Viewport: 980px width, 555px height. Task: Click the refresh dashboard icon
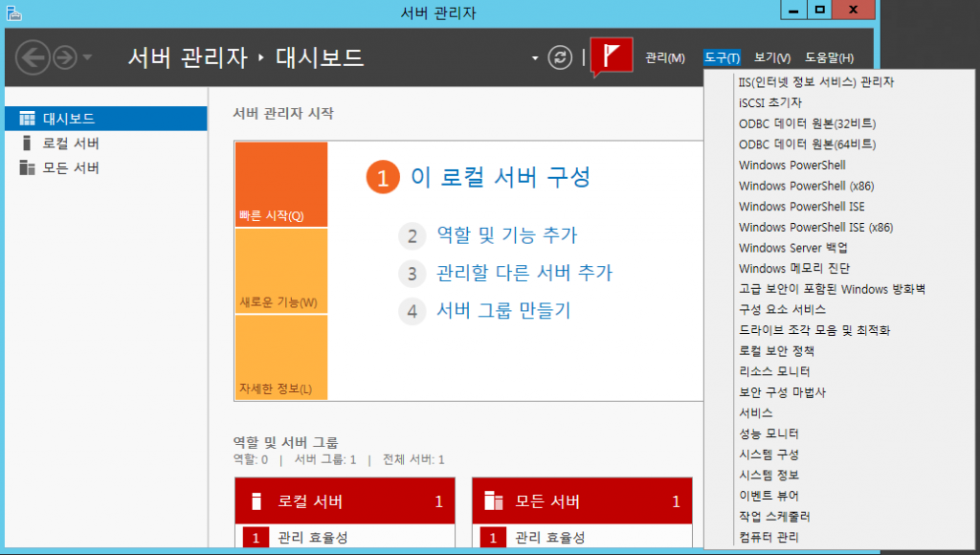click(x=560, y=57)
